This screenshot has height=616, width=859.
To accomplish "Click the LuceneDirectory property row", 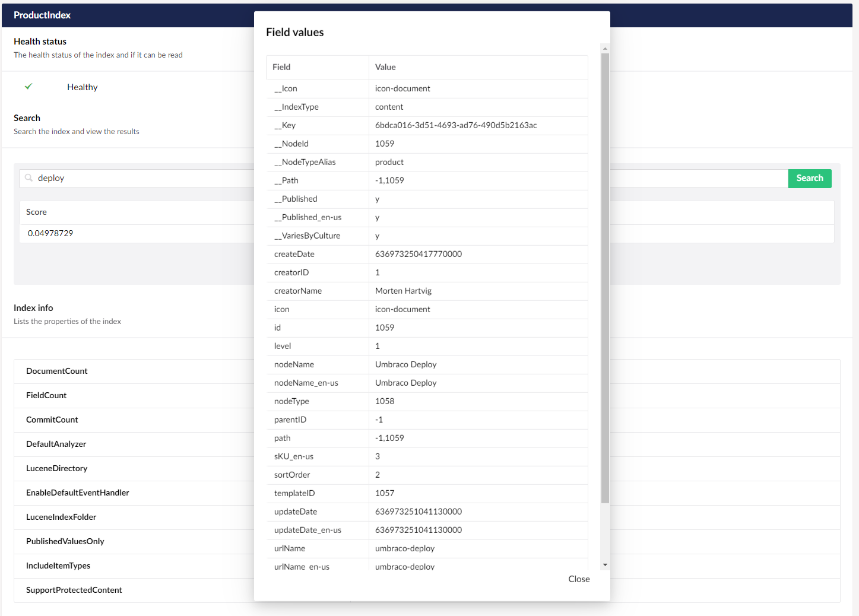I will [57, 468].
